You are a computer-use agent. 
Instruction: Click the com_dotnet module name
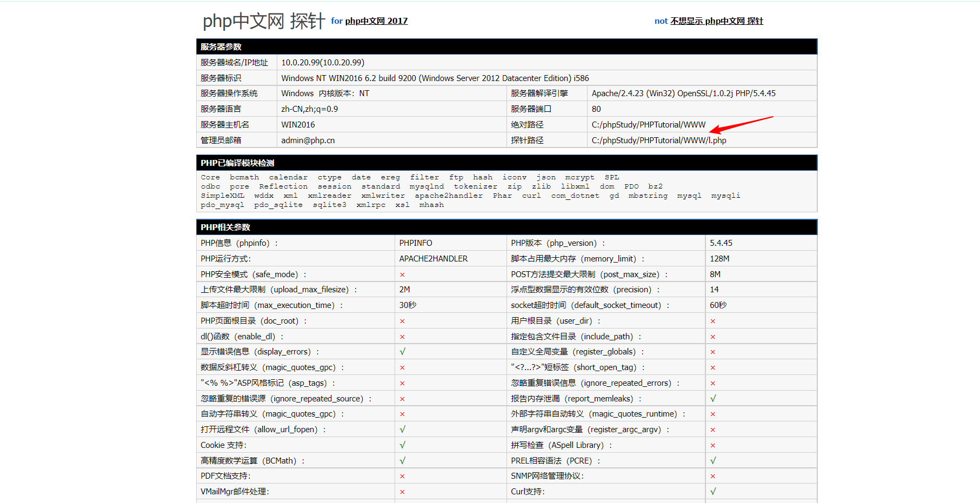pos(575,196)
